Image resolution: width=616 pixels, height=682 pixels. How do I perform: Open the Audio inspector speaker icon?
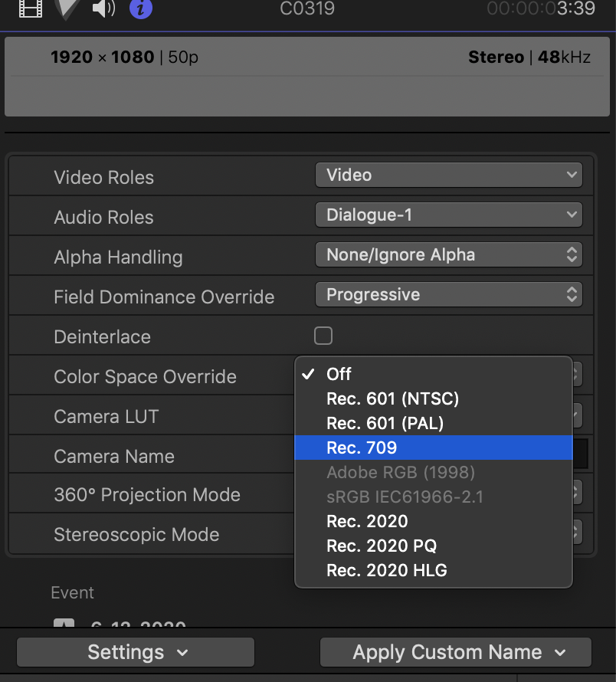pyautogui.click(x=104, y=8)
